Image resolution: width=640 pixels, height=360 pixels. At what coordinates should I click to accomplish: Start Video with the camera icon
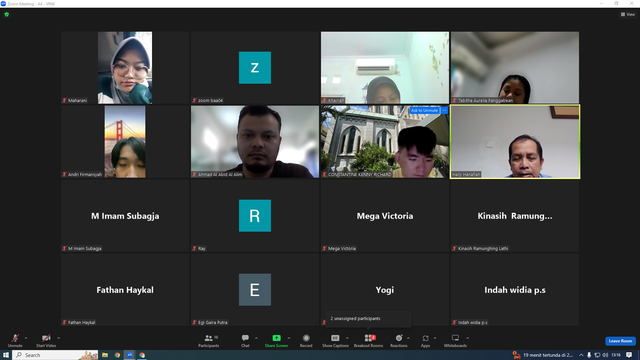tap(46, 338)
